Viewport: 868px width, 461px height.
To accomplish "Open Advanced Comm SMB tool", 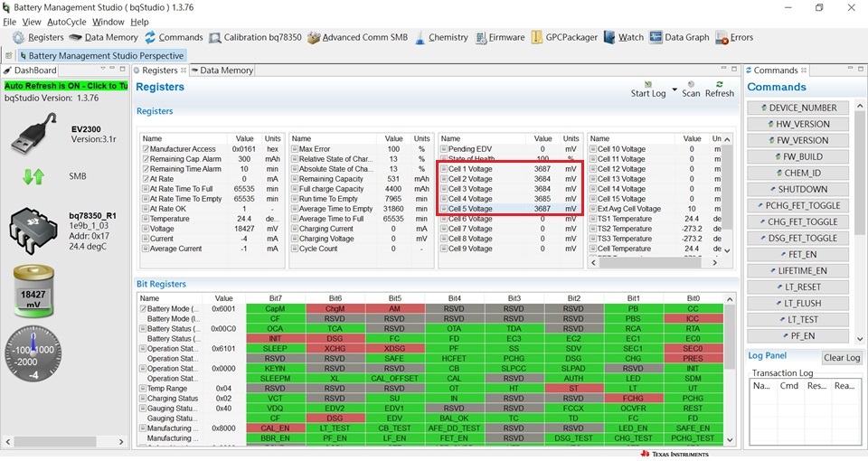I will tap(358, 38).
